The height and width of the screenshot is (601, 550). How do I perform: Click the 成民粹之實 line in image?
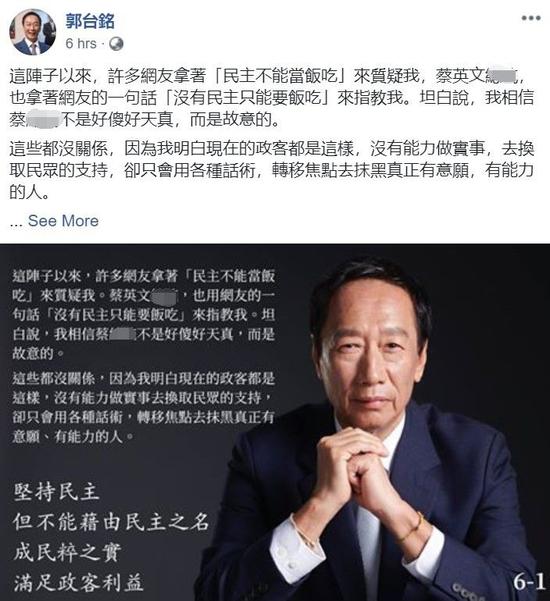pos(67,552)
